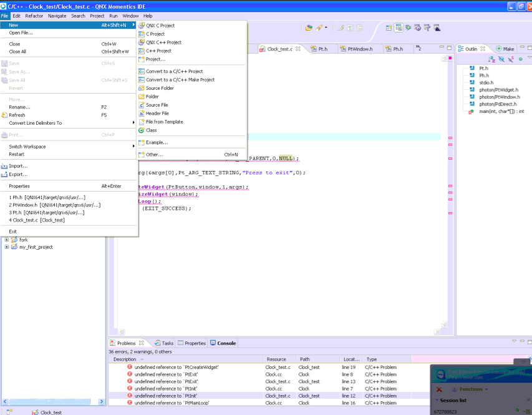Viewport: 532px width, 415px height.
Task: Select QNX C Project from New submenu
Action: (x=160, y=26)
